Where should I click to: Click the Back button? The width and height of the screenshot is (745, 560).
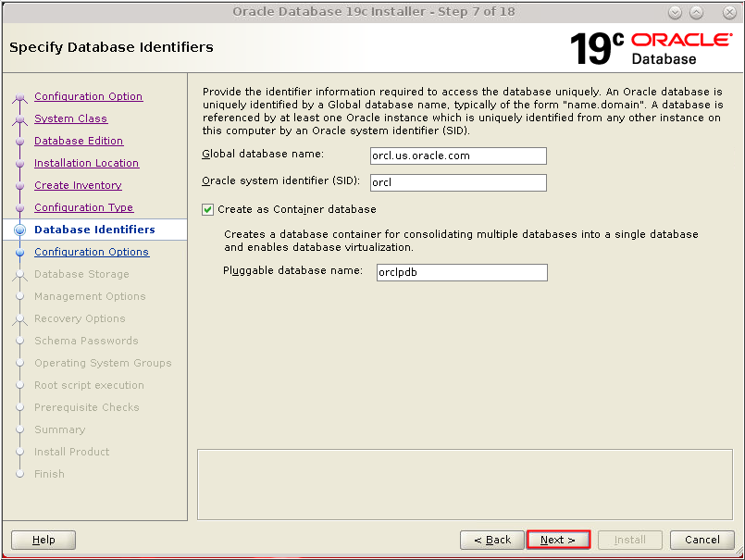[x=491, y=540]
